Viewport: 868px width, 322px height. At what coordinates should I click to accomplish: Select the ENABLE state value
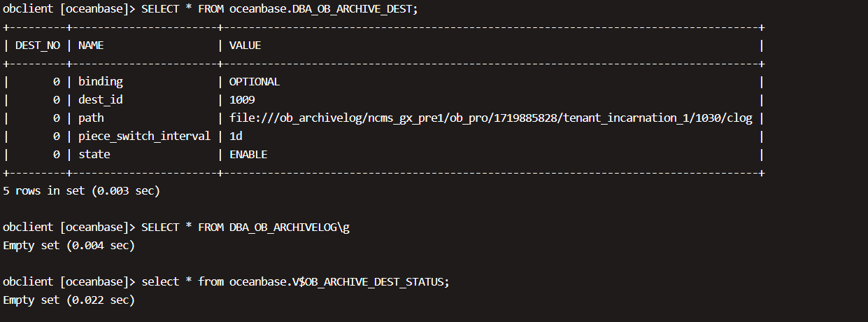click(x=248, y=154)
